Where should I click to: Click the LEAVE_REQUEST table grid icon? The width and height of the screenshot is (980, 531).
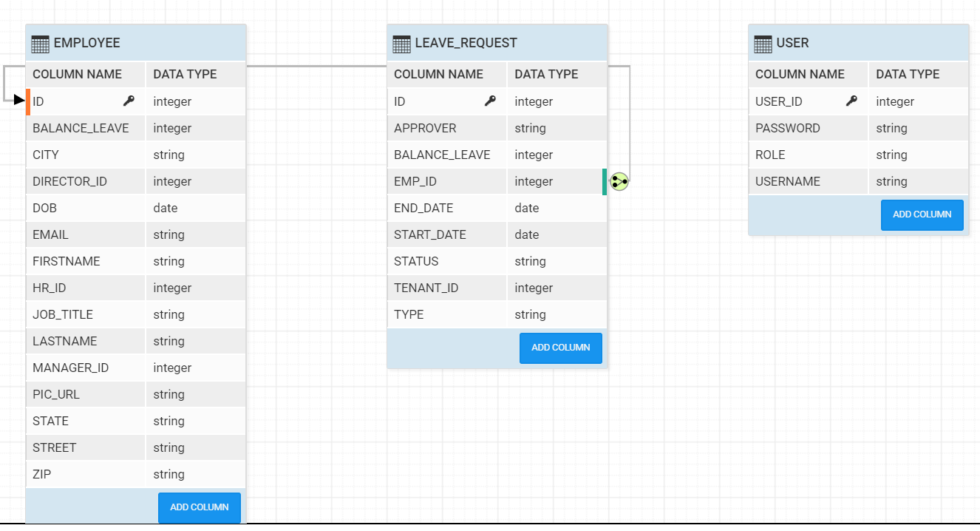pyautogui.click(x=401, y=44)
